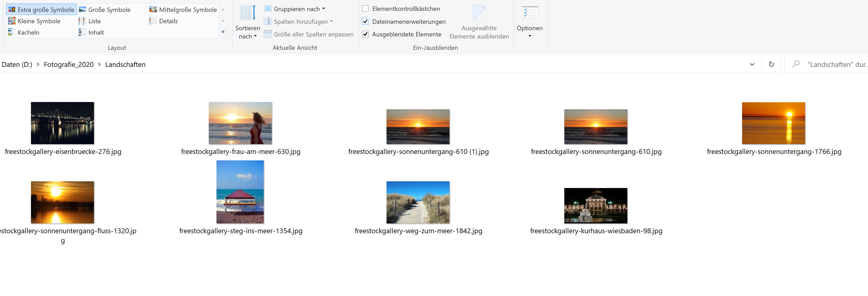Switch to Details view

(163, 21)
